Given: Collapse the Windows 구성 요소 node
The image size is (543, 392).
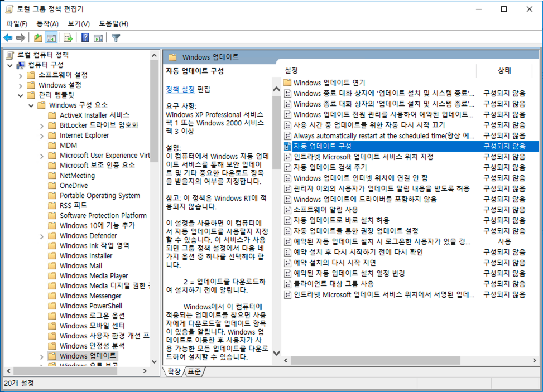Looking at the screenshot, I should (31, 105).
